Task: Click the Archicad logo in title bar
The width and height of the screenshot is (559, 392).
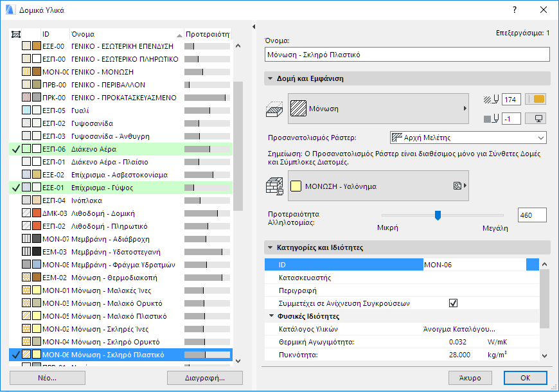Action: [x=10, y=10]
